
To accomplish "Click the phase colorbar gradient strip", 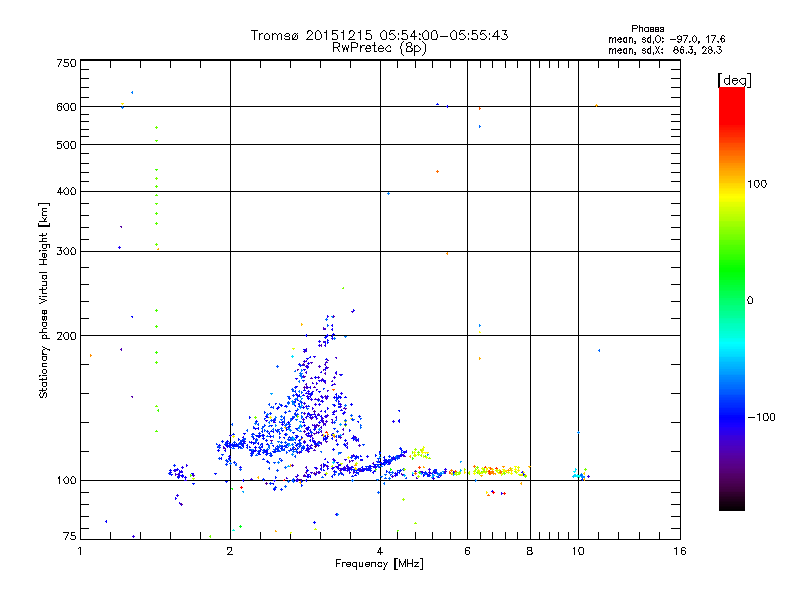I will (732, 298).
